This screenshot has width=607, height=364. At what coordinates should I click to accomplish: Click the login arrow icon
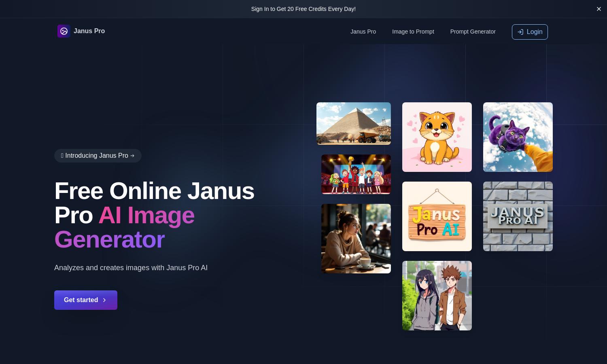(520, 32)
